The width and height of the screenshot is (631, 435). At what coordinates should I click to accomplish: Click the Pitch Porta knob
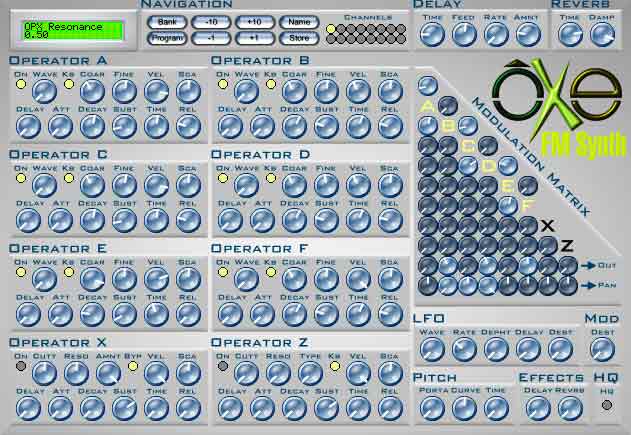click(432, 408)
